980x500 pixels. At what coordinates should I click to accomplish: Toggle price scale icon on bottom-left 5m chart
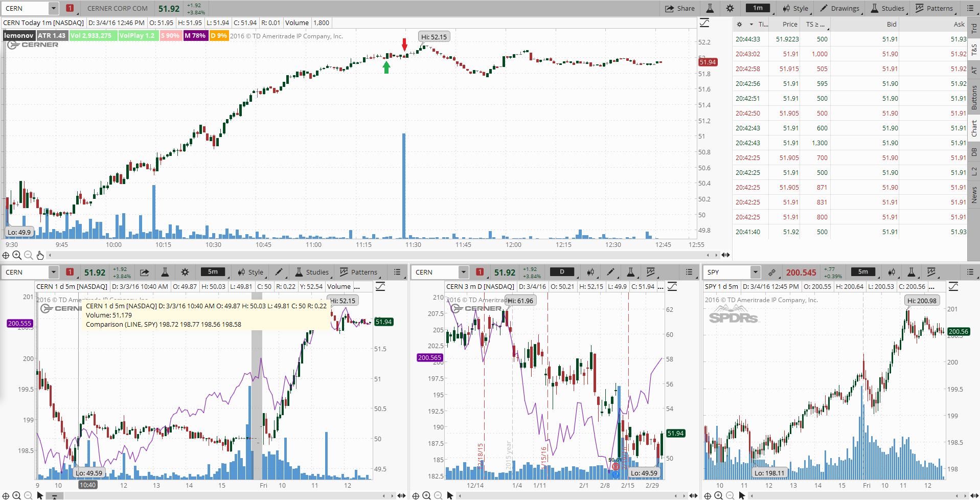tap(380, 287)
